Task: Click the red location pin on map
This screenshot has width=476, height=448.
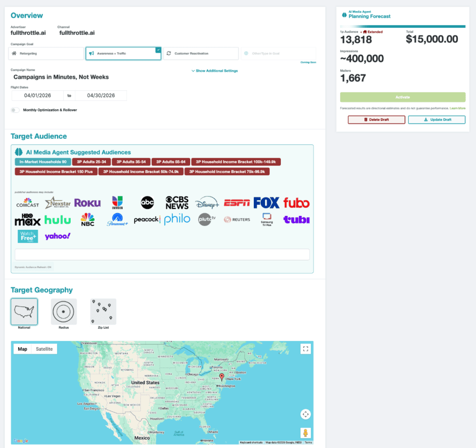Action: coord(222,377)
